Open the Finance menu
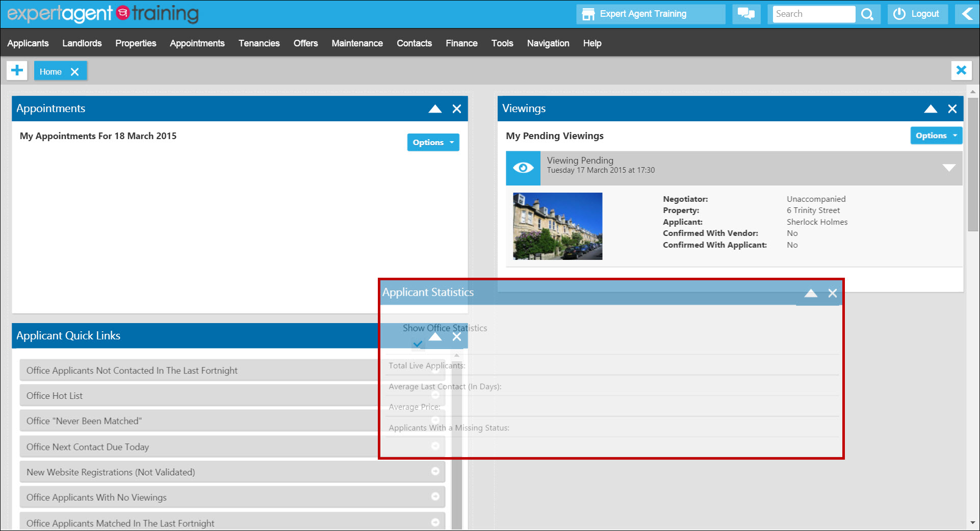The image size is (980, 531). click(x=461, y=43)
